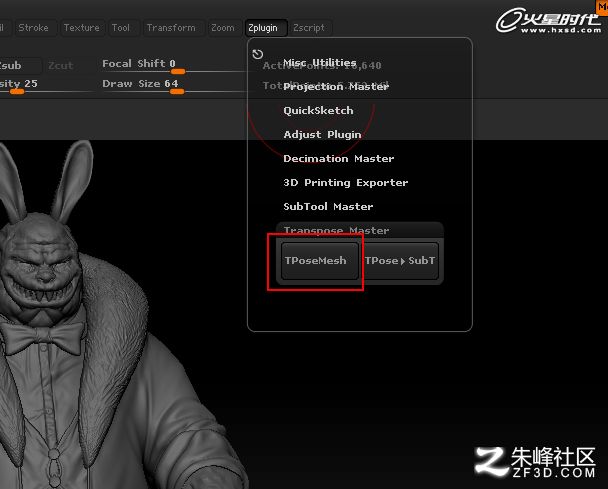The image size is (608, 489).
Task: Open the Zscript menu
Action: click(x=309, y=28)
